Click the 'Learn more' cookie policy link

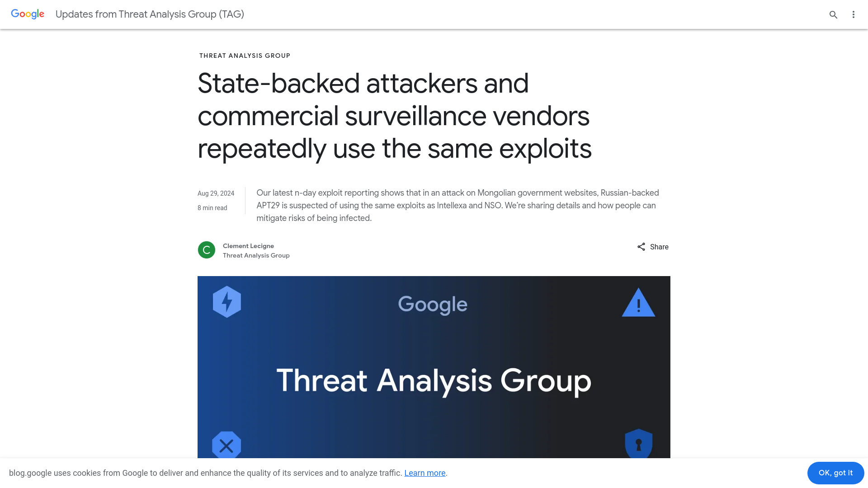click(x=425, y=473)
